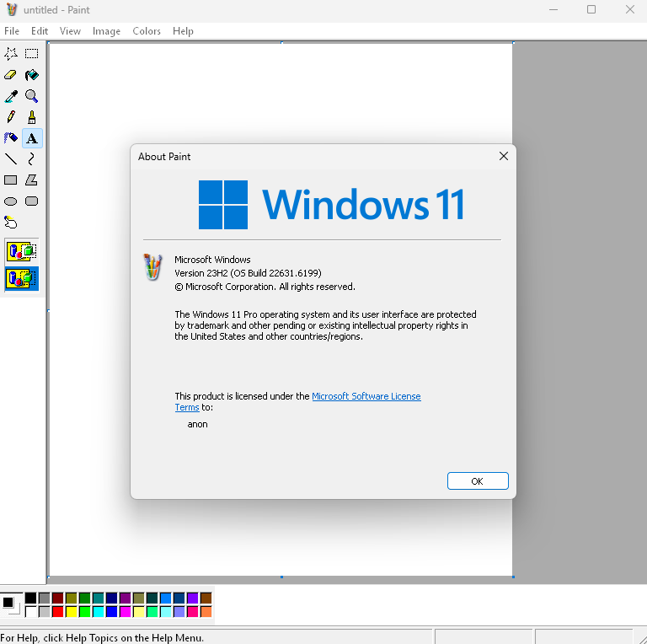The height and width of the screenshot is (644, 647).
Task: Choose the Pencil tool
Action: [11, 117]
